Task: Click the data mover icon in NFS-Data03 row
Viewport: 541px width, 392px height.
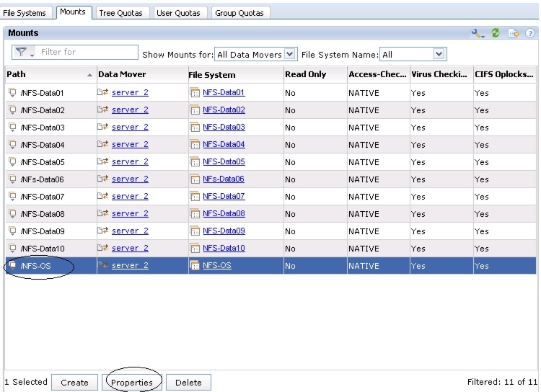Action: pyautogui.click(x=103, y=127)
